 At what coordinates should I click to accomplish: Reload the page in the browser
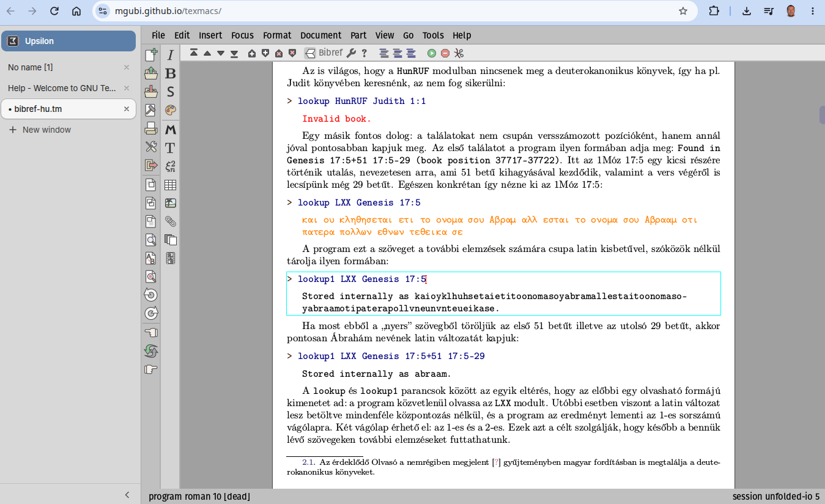(54, 11)
